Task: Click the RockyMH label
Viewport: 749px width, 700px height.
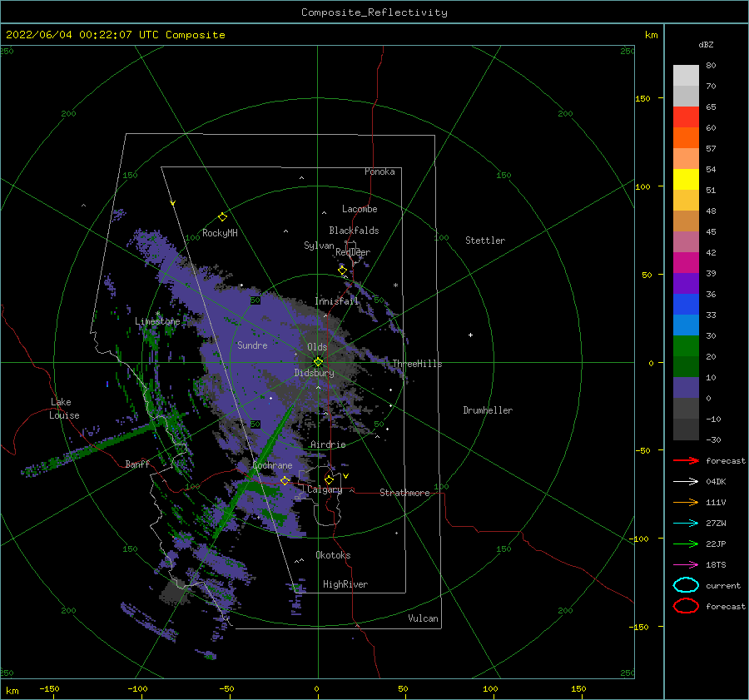Action: [220, 233]
